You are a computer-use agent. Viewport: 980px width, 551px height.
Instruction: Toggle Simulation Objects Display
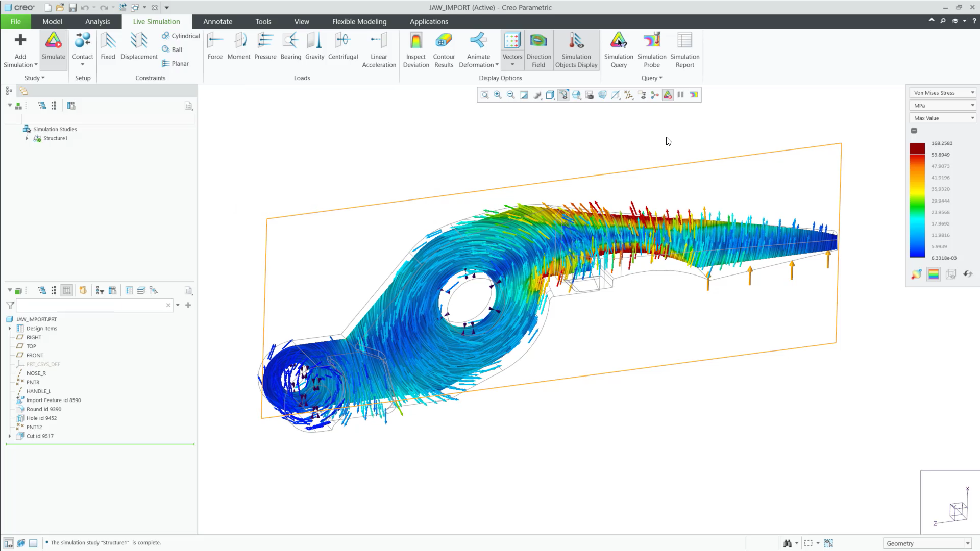(576, 50)
